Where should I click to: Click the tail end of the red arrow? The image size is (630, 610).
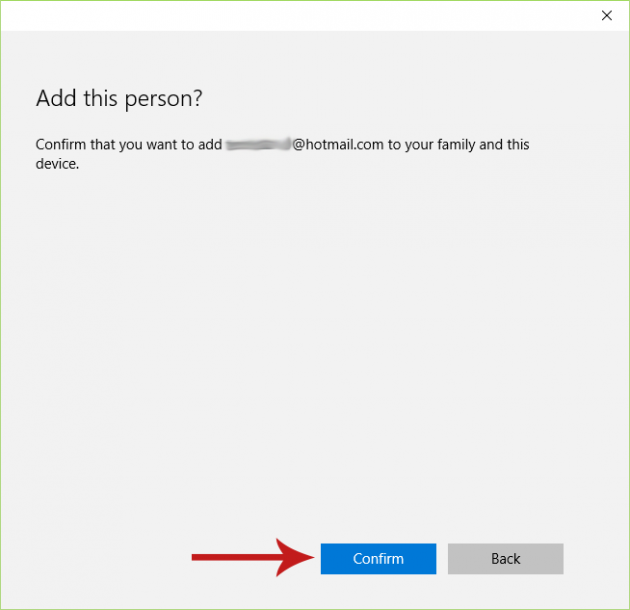pos(196,558)
